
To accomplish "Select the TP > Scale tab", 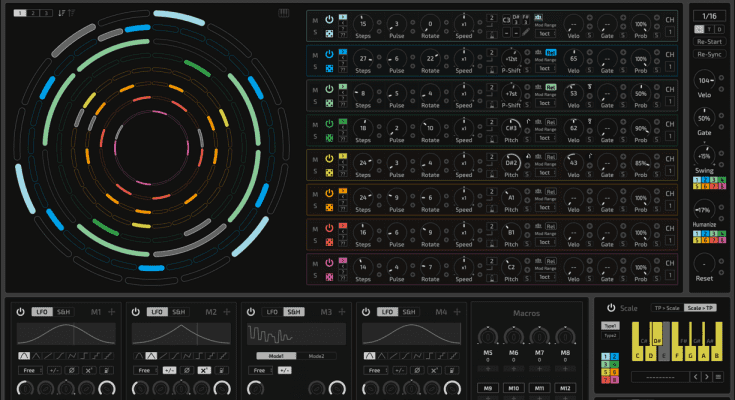I will [665, 309].
